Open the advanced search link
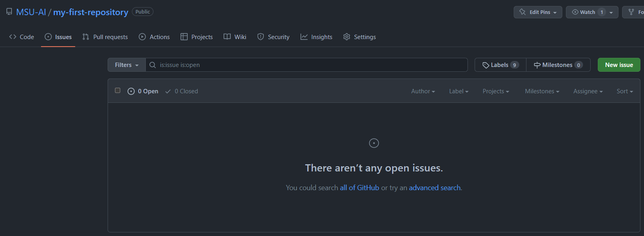Screen dimensions: 644x236 [x=435, y=188]
